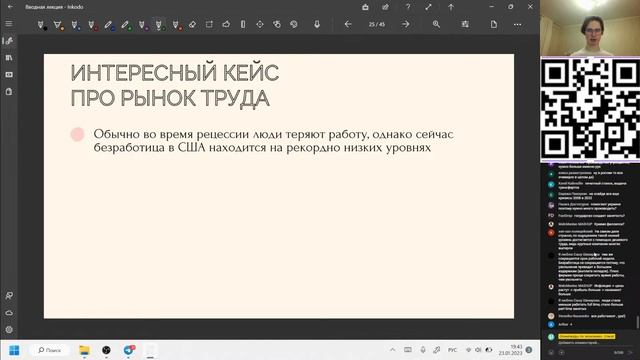Viewport: 640px width, 360px height.
Task: Switch the РУС keyboard language indicator
Action: coord(452,350)
